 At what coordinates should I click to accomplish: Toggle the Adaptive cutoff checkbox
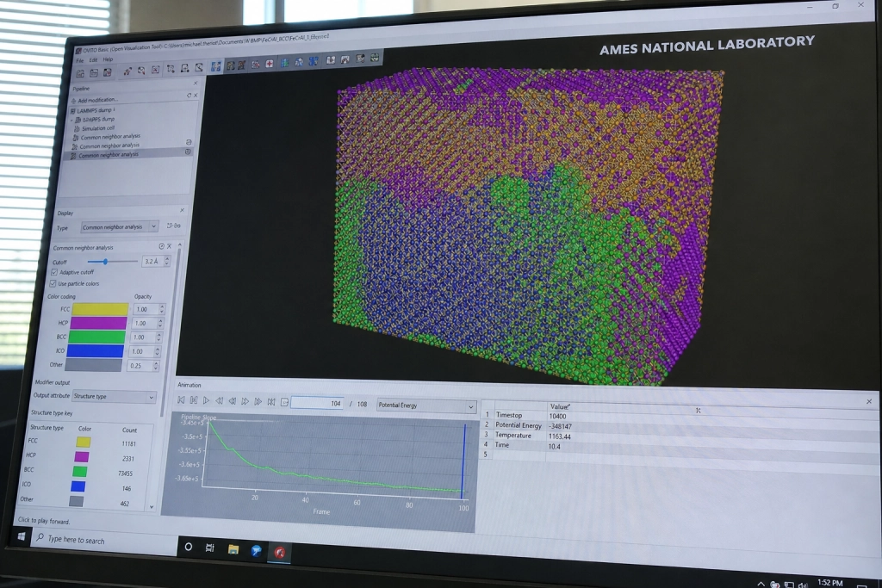coord(54,272)
